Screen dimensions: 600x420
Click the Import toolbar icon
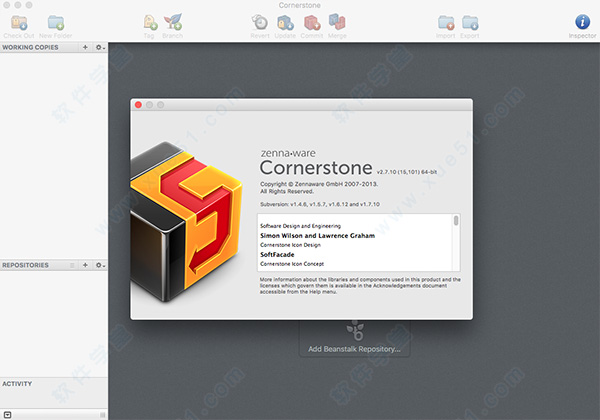pyautogui.click(x=446, y=23)
